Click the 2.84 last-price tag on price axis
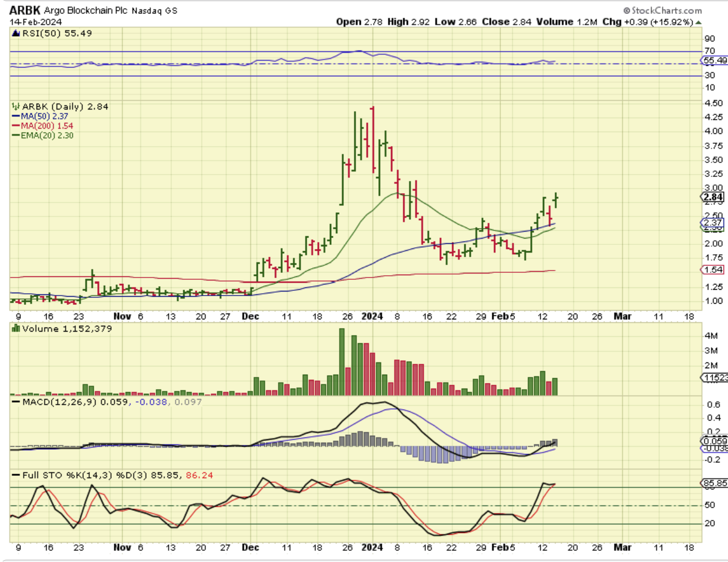The height and width of the screenshot is (562, 728). coord(713,197)
